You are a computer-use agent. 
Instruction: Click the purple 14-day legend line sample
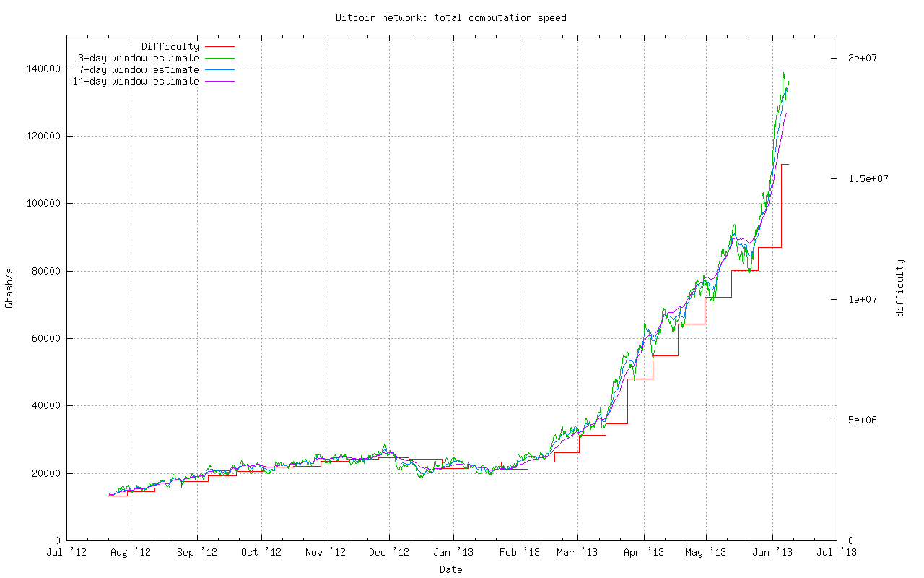tap(220, 82)
